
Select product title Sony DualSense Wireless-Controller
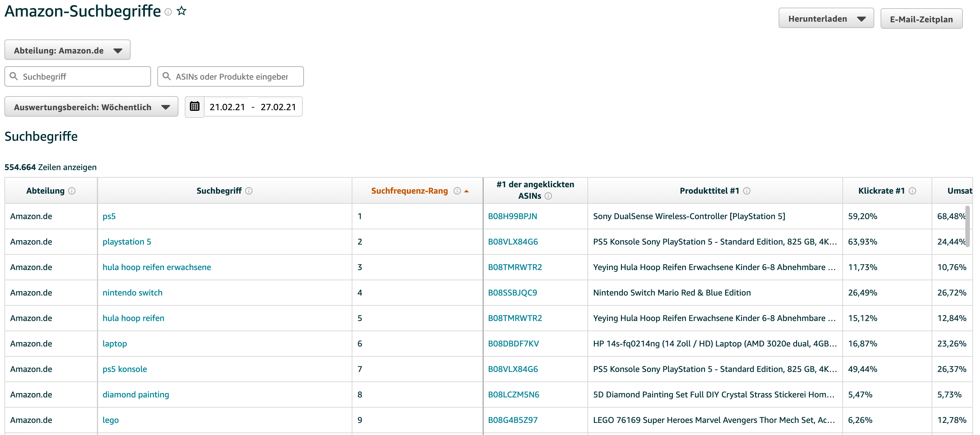(689, 216)
